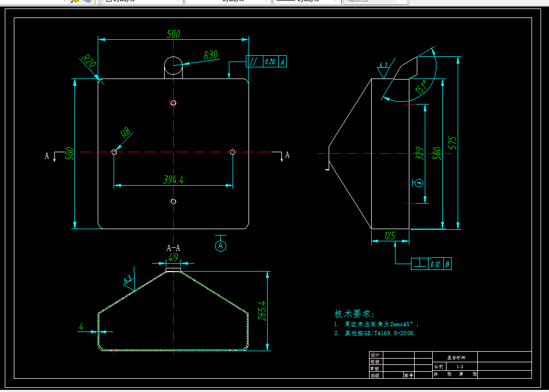Click the 审核 cell in the title block

[x=375, y=369]
